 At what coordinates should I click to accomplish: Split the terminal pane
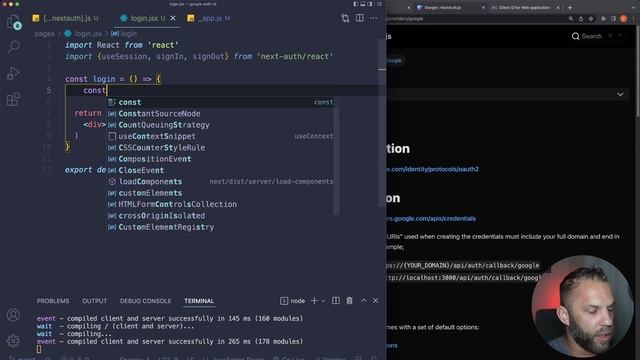coord(336,301)
